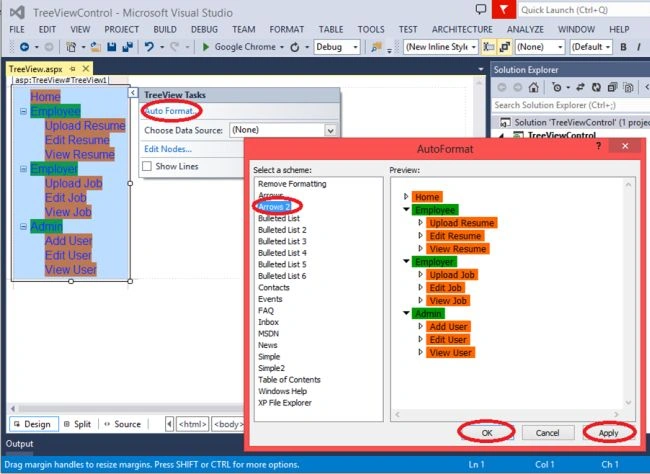This screenshot has height=474, width=650.
Task: Click the AutoFormat dialog help question mark
Action: (598, 146)
